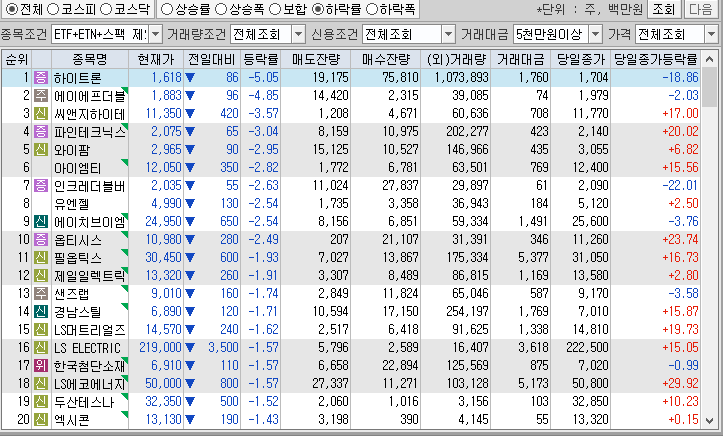The height and width of the screenshot is (436, 723).
Task: Select the 하이트론 stock name
Action: coord(77,78)
